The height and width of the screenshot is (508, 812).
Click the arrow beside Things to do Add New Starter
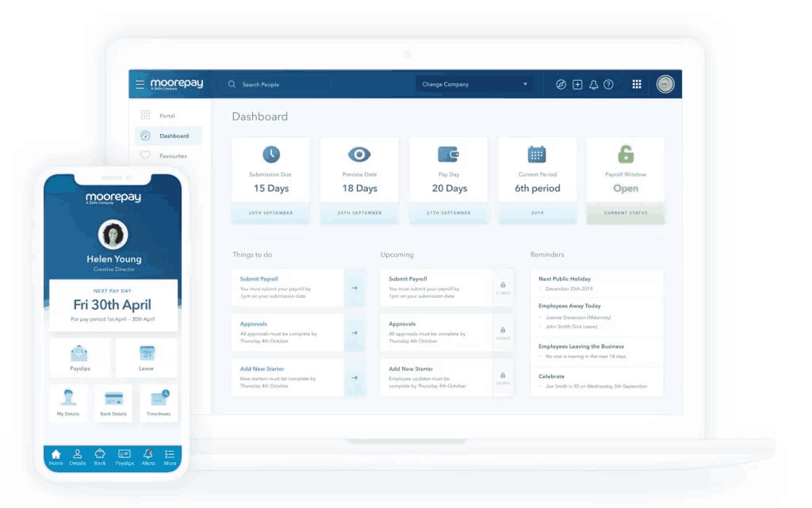pos(354,378)
